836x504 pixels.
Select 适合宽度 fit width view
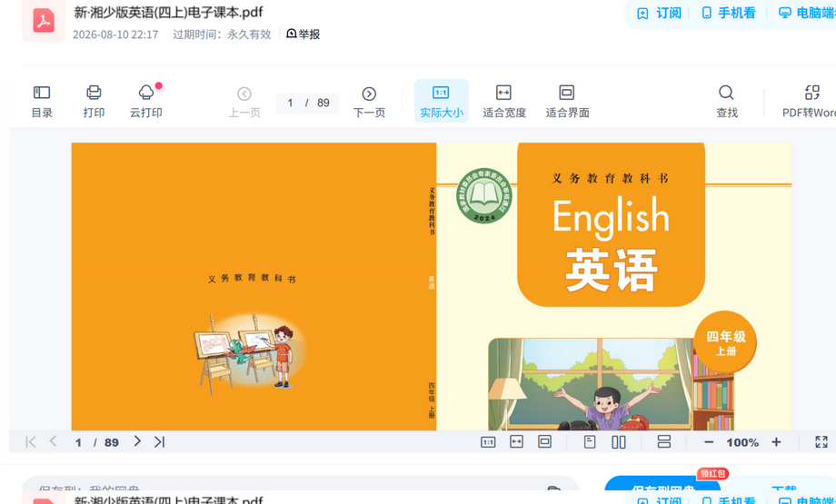point(503,101)
